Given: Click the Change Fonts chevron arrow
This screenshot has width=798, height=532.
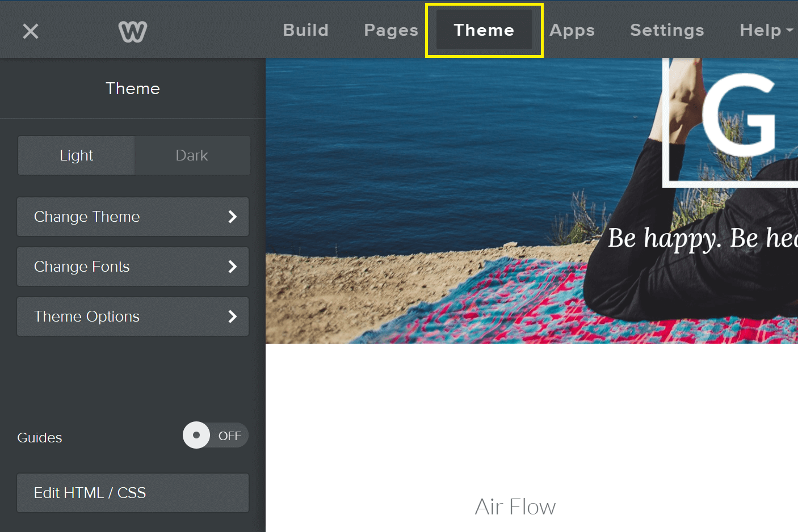Looking at the screenshot, I should pos(232,267).
